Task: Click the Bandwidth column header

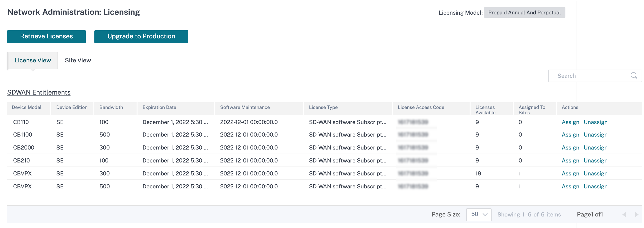Action: point(111,108)
